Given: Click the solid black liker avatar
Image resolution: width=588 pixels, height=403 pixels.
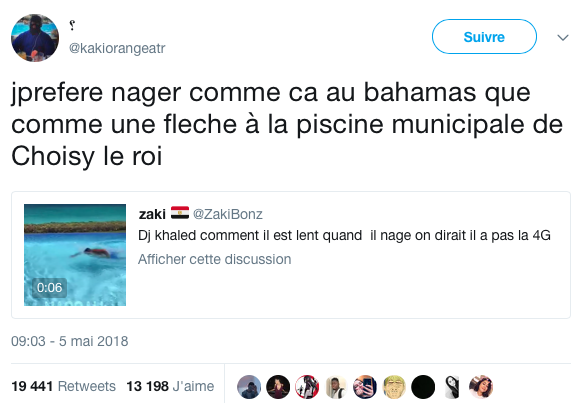Looking at the screenshot, I should 423,387.
